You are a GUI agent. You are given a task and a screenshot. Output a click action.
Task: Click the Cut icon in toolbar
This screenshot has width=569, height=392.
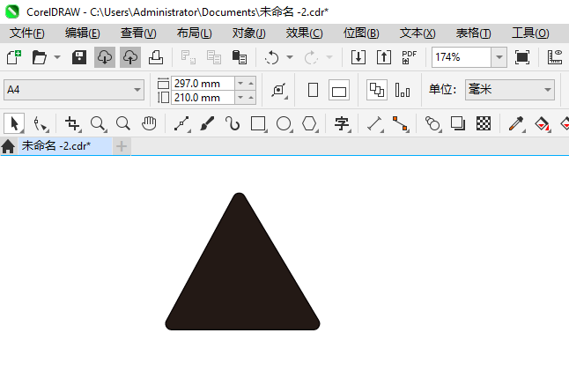tap(188, 57)
